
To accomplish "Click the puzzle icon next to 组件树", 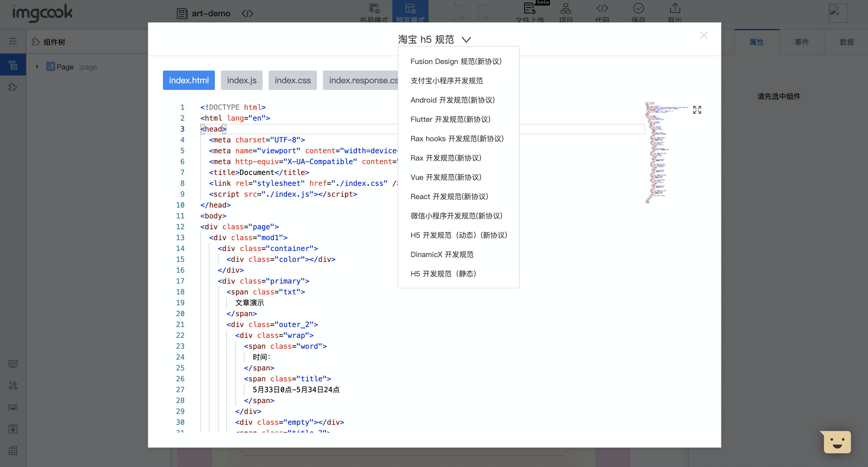I will [x=36, y=42].
